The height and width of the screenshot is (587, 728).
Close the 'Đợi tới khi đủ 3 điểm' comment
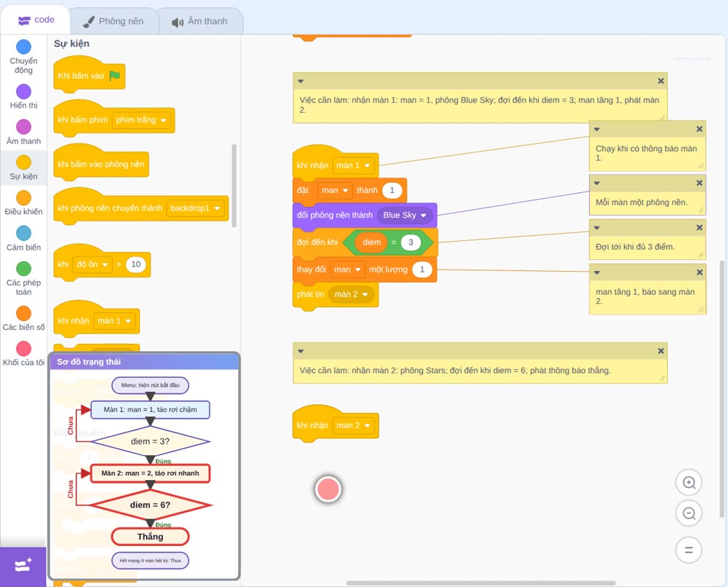[699, 227]
